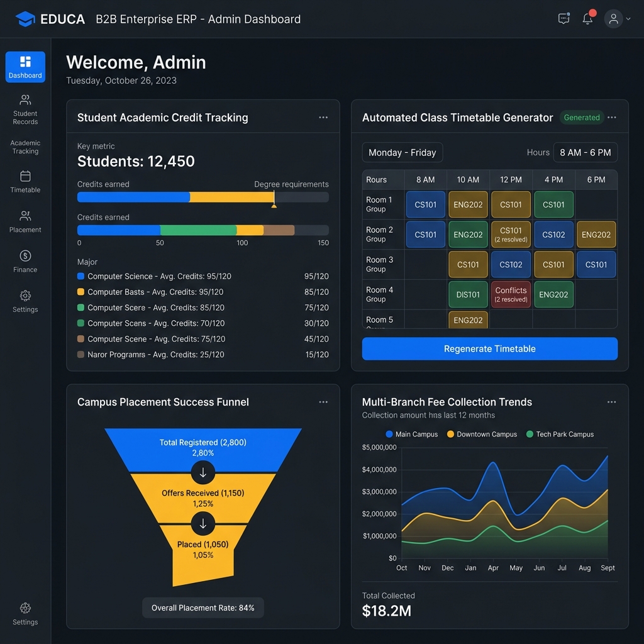The width and height of the screenshot is (644, 644).
Task: Click Computer Scere green color swatch
Action: (81, 307)
